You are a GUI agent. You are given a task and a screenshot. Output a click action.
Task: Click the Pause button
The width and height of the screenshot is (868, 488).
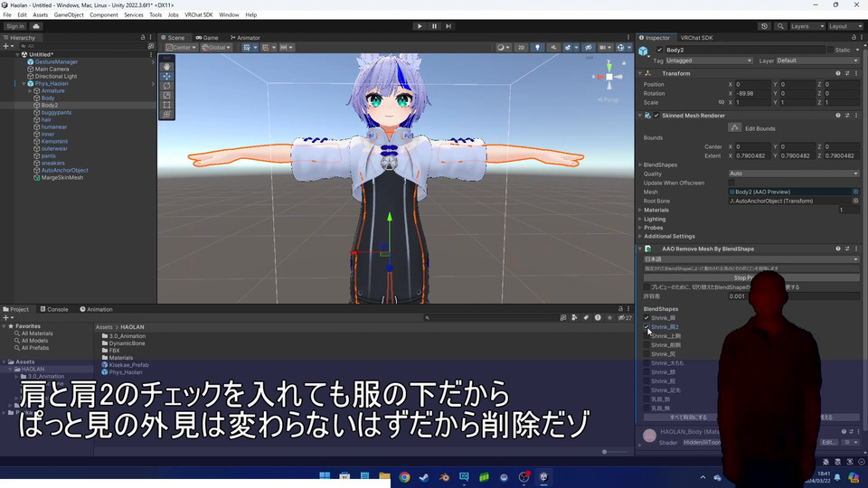[434, 26]
